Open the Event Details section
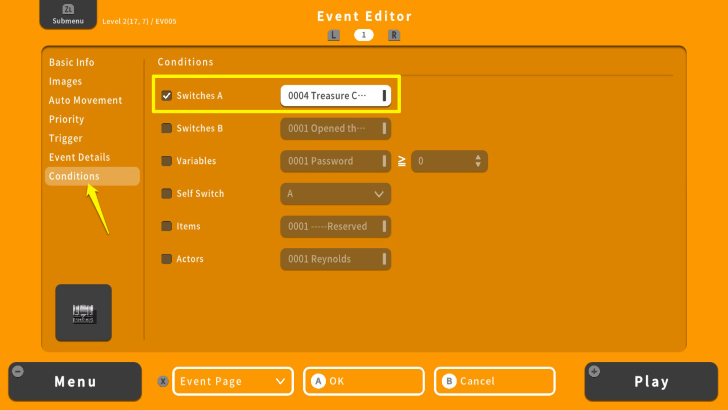Image resolution: width=728 pixels, height=410 pixels. tap(79, 157)
